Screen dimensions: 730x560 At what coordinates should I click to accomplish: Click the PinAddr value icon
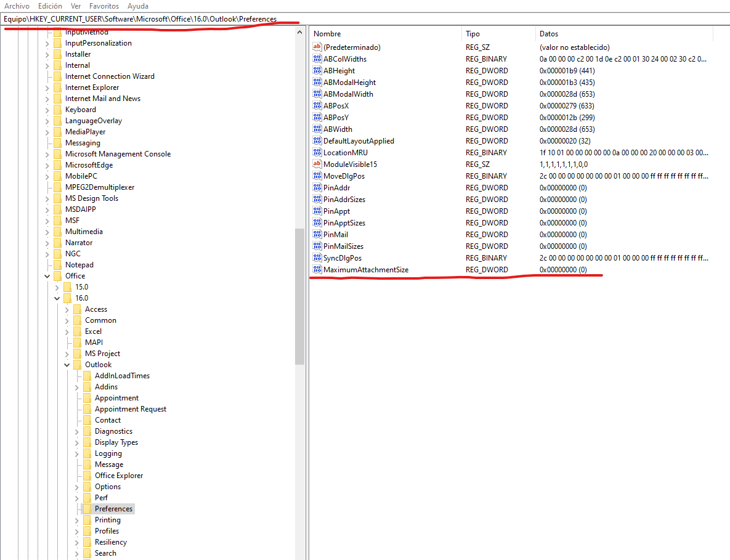[317, 188]
